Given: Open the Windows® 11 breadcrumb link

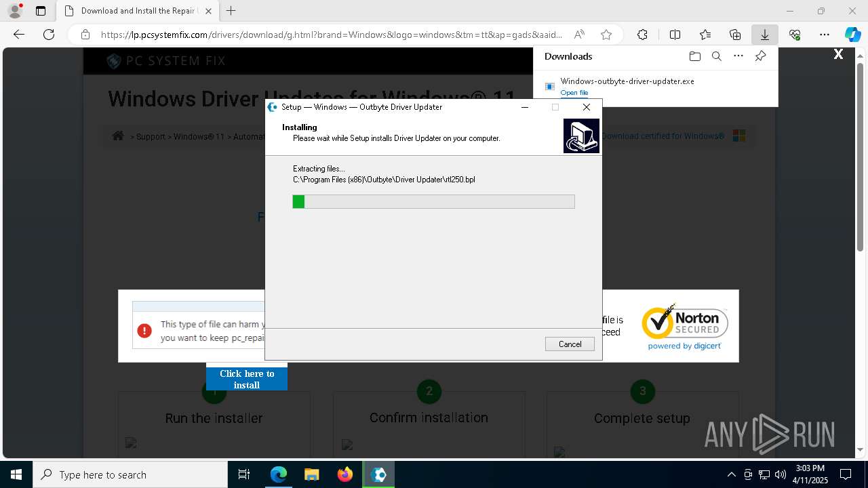Looking at the screenshot, I should point(199,136).
